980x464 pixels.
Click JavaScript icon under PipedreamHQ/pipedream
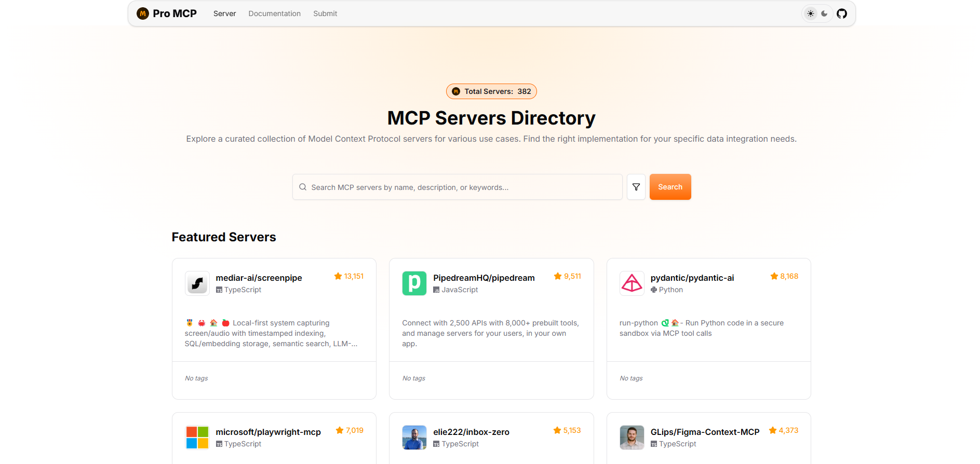[x=436, y=290]
